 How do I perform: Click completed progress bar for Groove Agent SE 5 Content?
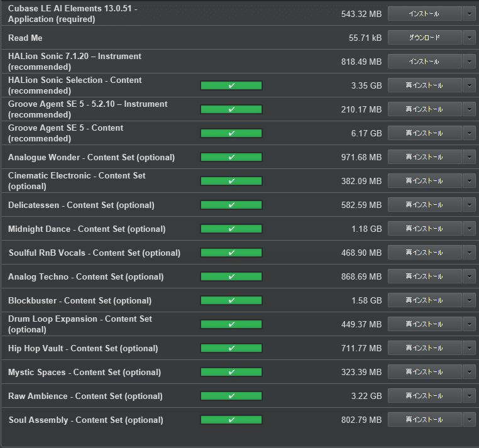[231, 133]
